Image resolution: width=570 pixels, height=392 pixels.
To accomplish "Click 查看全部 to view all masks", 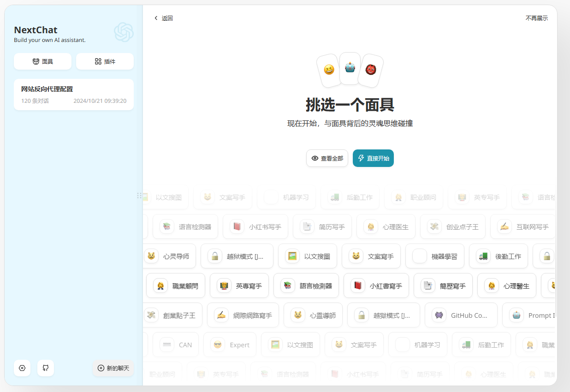I will [x=327, y=158].
